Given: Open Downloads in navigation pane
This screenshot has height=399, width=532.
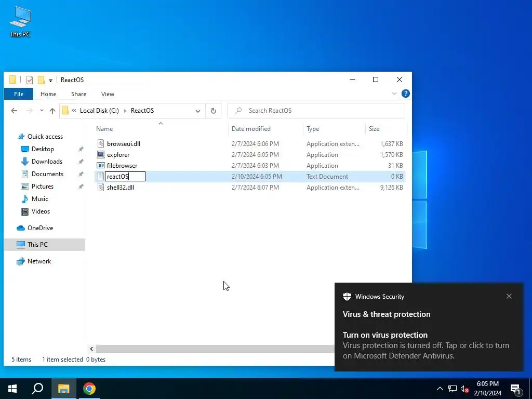Looking at the screenshot, I should click(47, 162).
